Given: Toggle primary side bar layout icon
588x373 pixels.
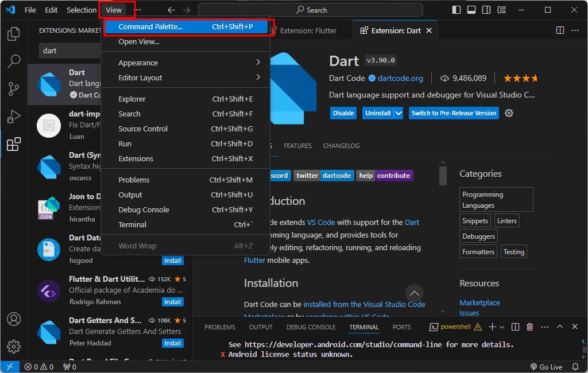Looking at the screenshot, I should (457, 10).
